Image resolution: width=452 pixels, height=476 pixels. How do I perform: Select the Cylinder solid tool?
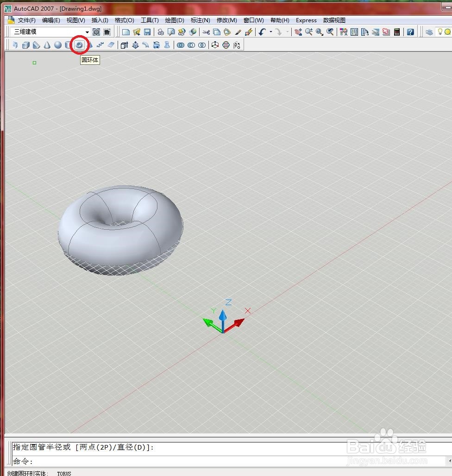pos(68,45)
